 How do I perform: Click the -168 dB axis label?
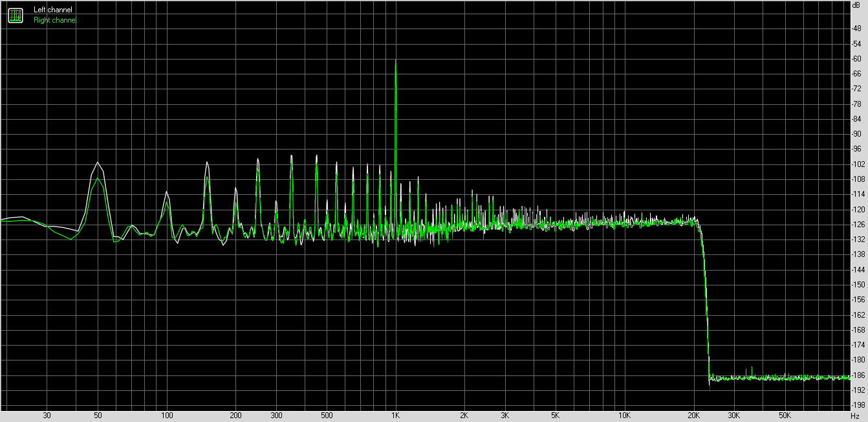point(859,329)
